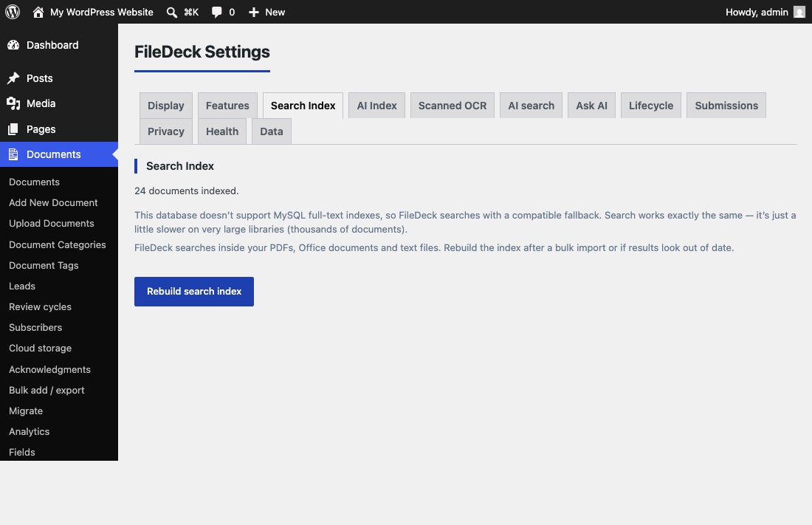Viewport: 812px width, 525px height.
Task: Go to Acknowledgments page
Action: (x=49, y=369)
